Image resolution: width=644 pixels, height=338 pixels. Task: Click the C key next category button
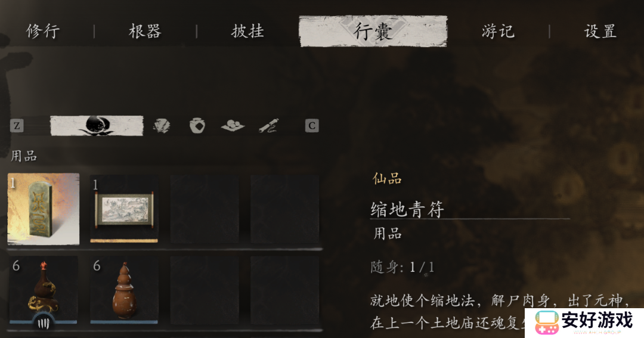pyautogui.click(x=312, y=126)
